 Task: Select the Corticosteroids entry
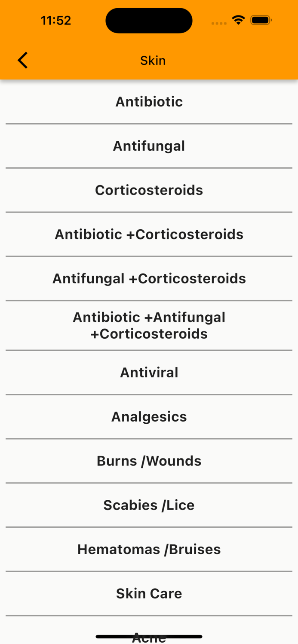[149, 190]
